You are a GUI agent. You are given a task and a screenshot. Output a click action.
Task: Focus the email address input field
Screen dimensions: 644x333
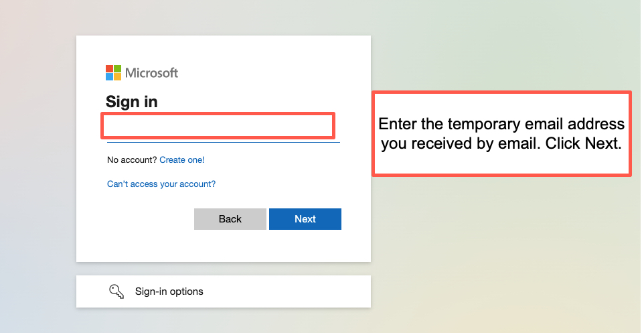tap(218, 126)
